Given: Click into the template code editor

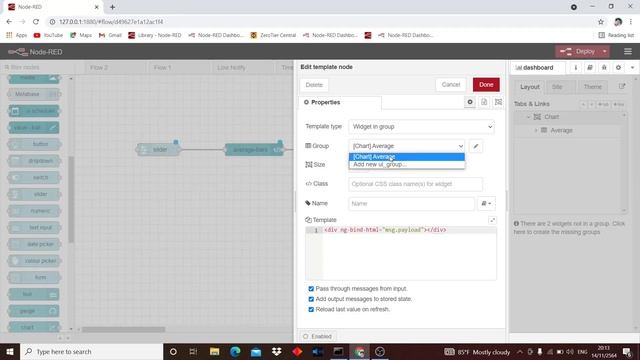Looking at the screenshot, I should 409,253.
